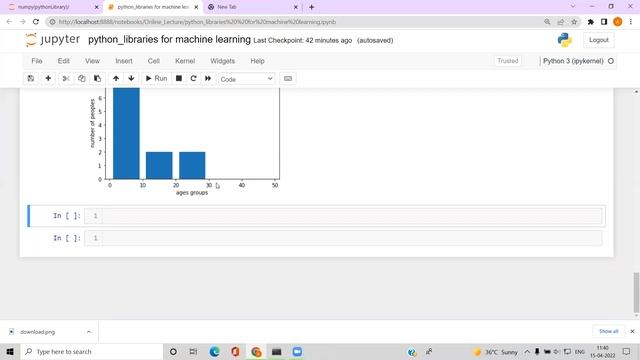Viewport: 640px width, 360px height.
Task: Toggle browser side panel icon
Action: click(604, 22)
